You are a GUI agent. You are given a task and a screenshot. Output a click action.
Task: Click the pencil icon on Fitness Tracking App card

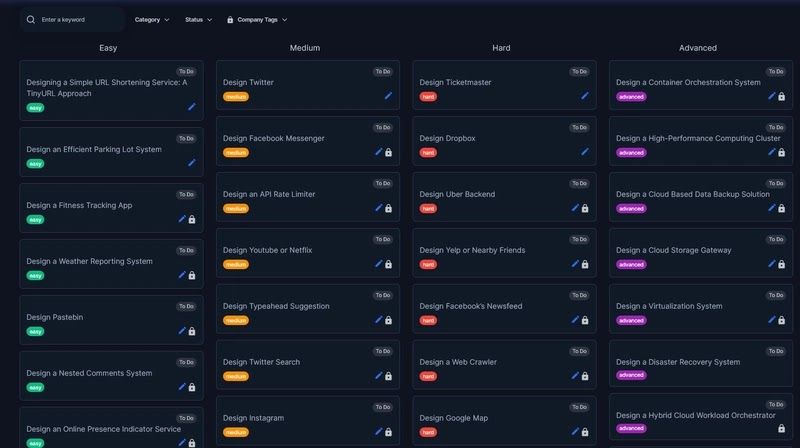point(182,218)
